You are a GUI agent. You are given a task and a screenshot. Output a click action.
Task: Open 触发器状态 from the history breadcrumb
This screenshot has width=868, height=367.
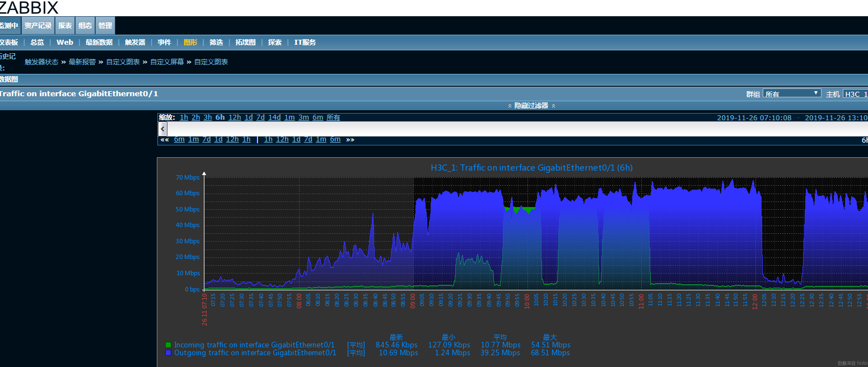pyautogui.click(x=41, y=62)
